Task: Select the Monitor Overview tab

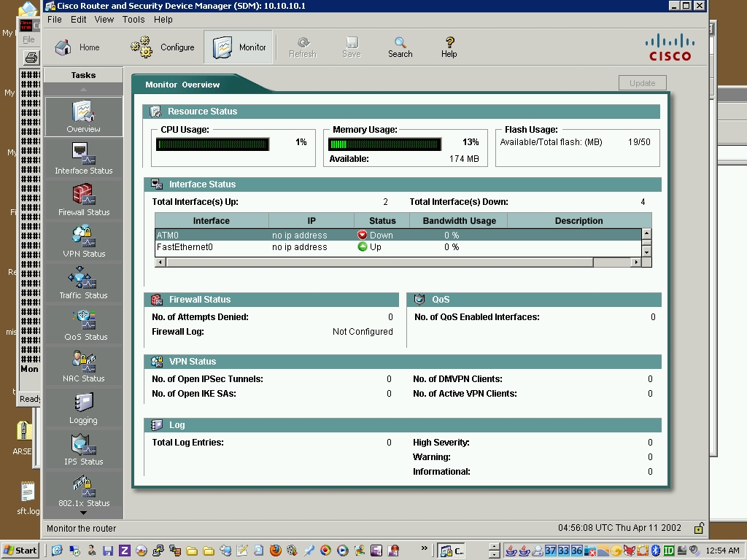Action: pyautogui.click(x=182, y=85)
